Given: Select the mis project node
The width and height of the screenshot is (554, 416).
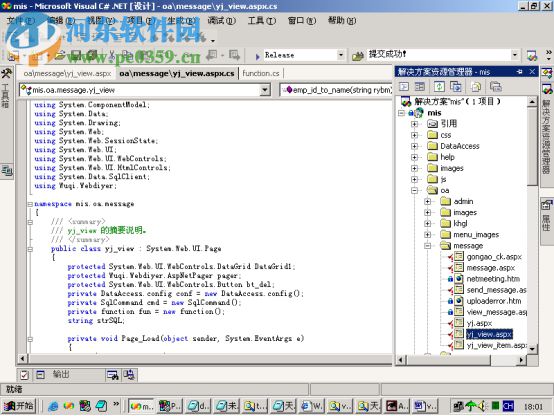Looking at the screenshot, I should click(434, 113).
